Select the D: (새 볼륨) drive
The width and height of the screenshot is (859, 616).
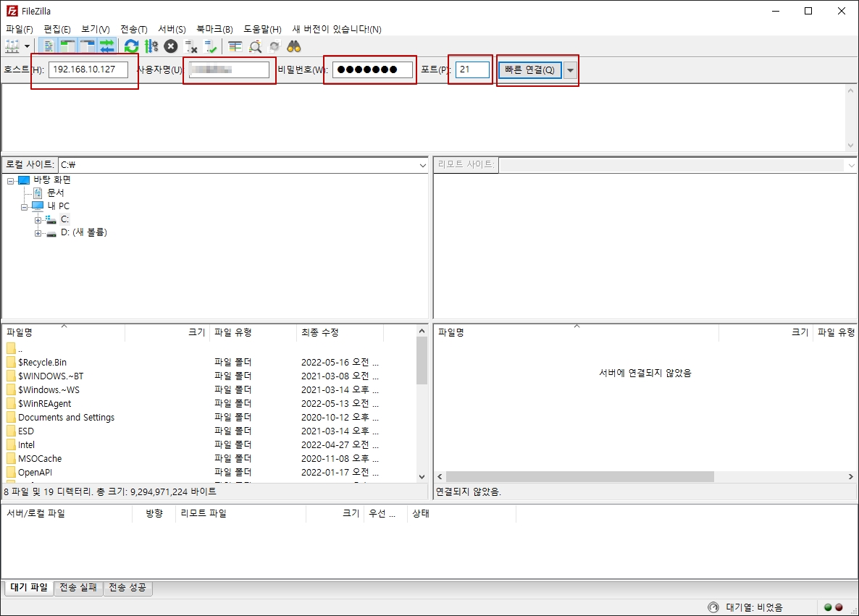(x=84, y=232)
